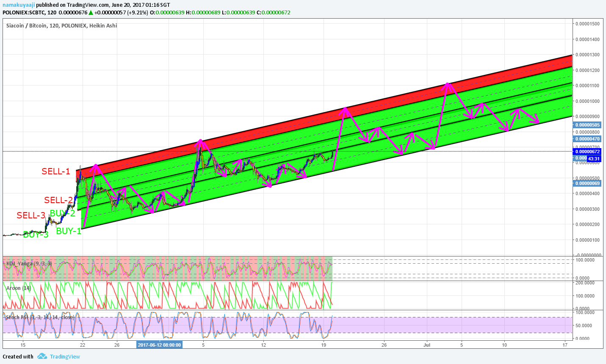Select the BUY-3 label
The height and width of the screenshot is (364, 606).
[x=36, y=234]
